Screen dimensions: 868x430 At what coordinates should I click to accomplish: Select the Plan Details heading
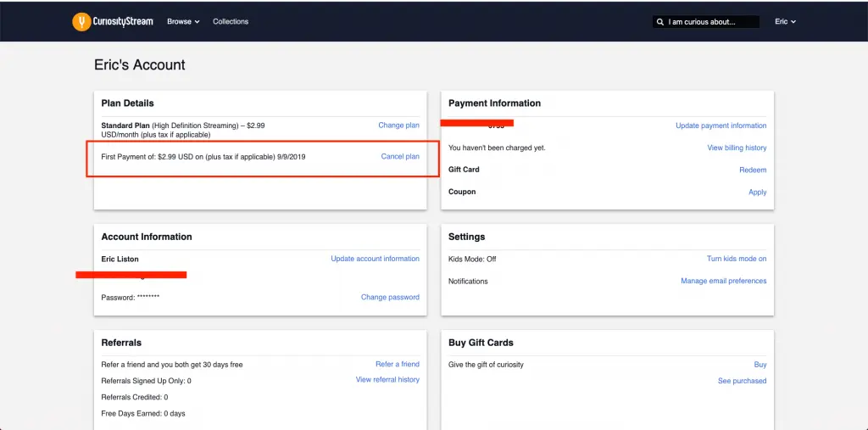(x=127, y=103)
